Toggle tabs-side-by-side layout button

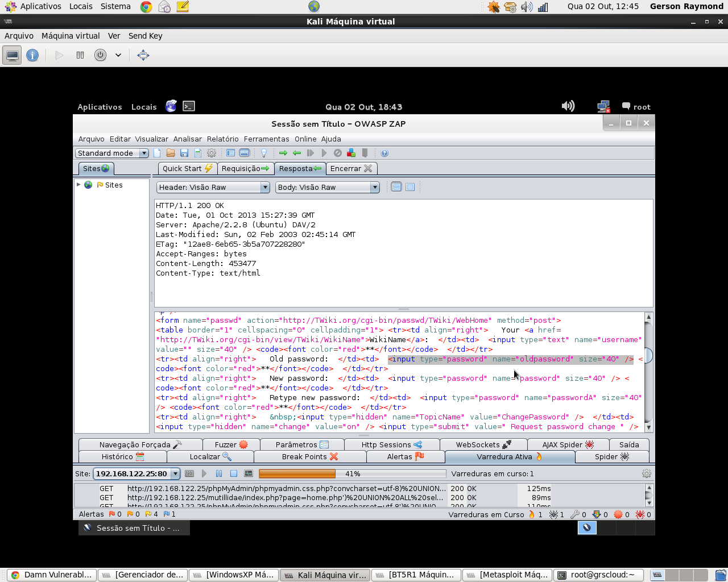click(231, 153)
